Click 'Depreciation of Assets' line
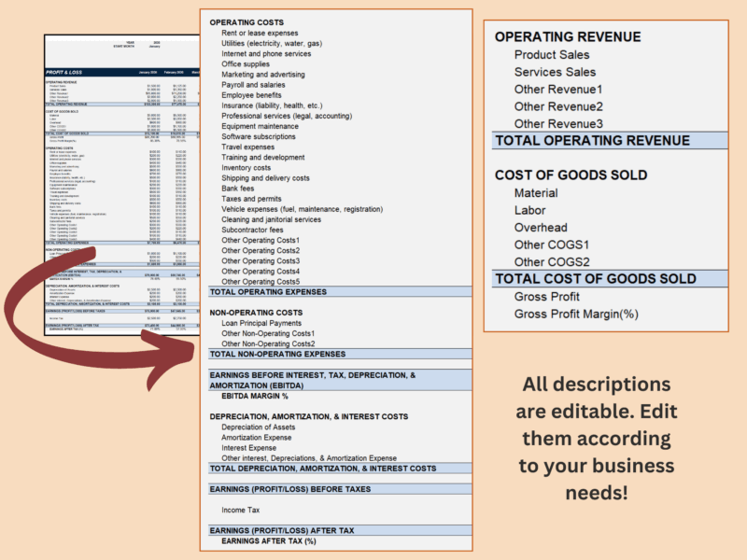747x560 pixels. pyautogui.click(x=259, y=427)
